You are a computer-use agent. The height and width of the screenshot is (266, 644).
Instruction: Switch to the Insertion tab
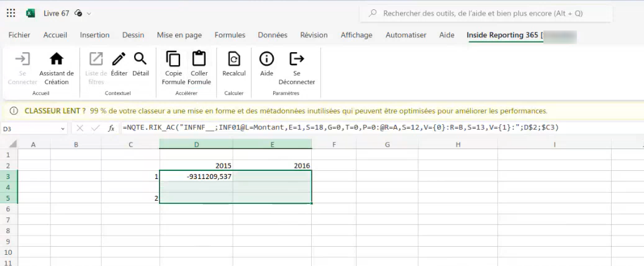pyautogui.click(x=94, y=35)
